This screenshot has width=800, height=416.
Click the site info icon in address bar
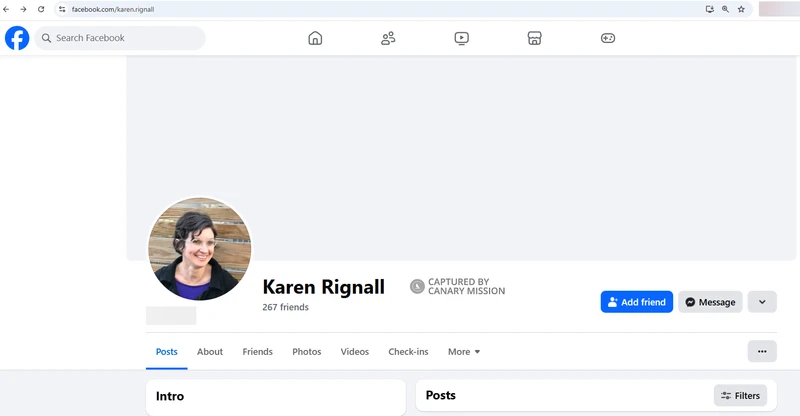pos(62,9)
